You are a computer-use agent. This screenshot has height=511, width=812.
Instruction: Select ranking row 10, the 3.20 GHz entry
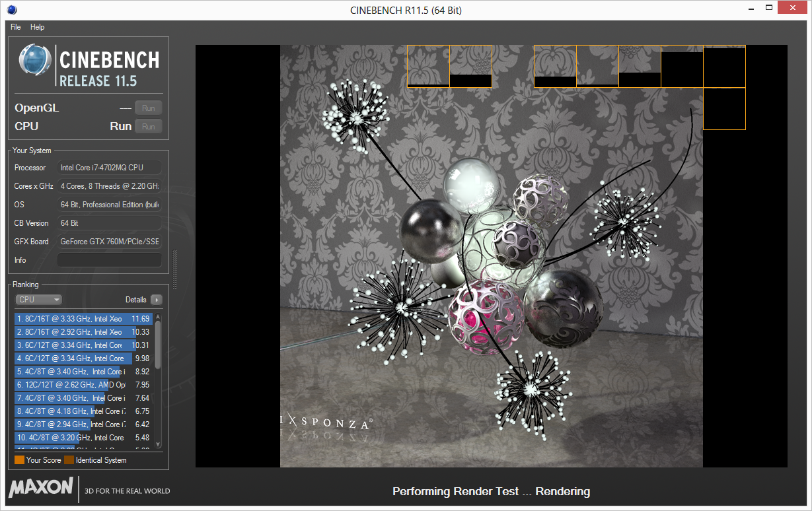[84, 438]
